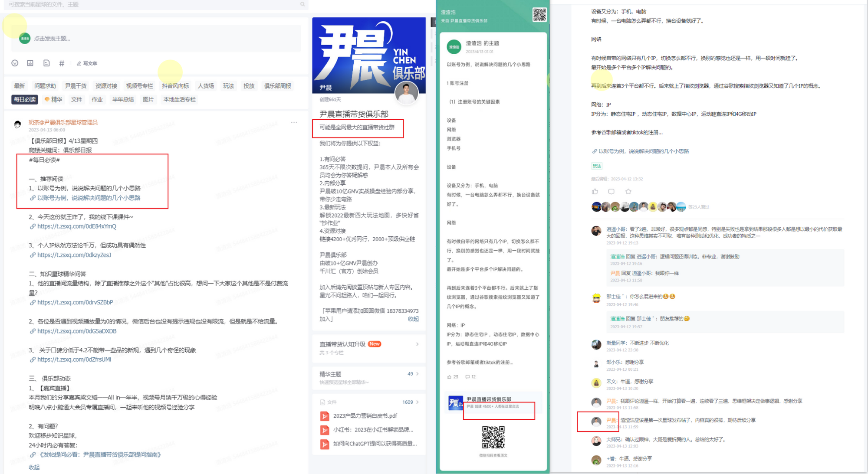Viewport: 868px width, 474px height.
Task: Select the 作业 filter tab
Action: tap(97, 99)
